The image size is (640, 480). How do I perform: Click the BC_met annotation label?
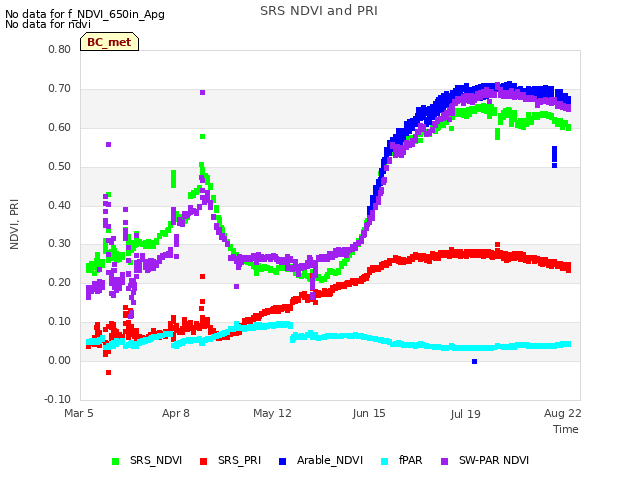(109, 42)
